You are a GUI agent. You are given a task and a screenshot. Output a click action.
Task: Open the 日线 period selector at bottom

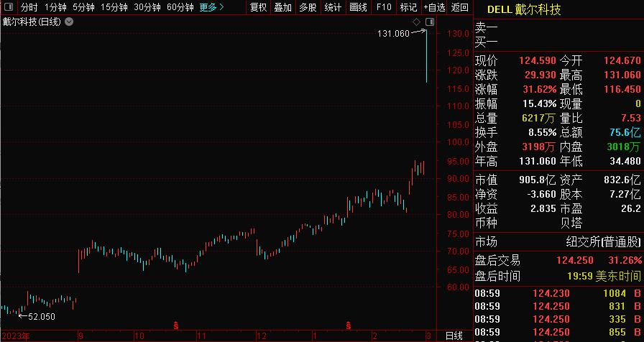tap(454, 336)
